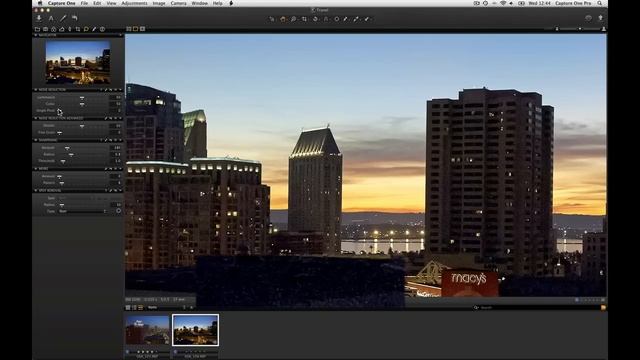Collapse the Noise Reduction Advanced panel
Viewport: 640px width, 360px height.
tap(36, 118)
